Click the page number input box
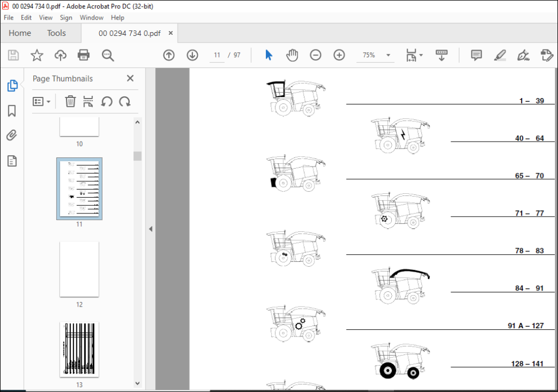The height and width of the screenshot is (392, 558). [217, 55]
